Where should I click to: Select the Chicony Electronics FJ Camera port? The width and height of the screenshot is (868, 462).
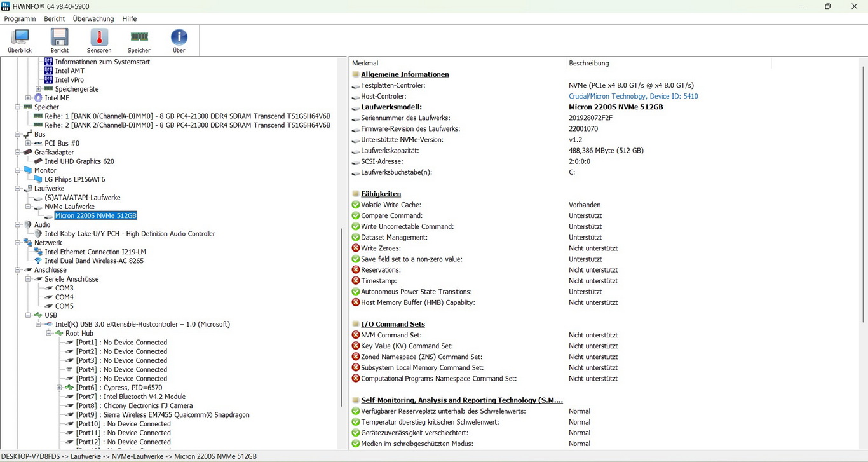tap(134, 405)
